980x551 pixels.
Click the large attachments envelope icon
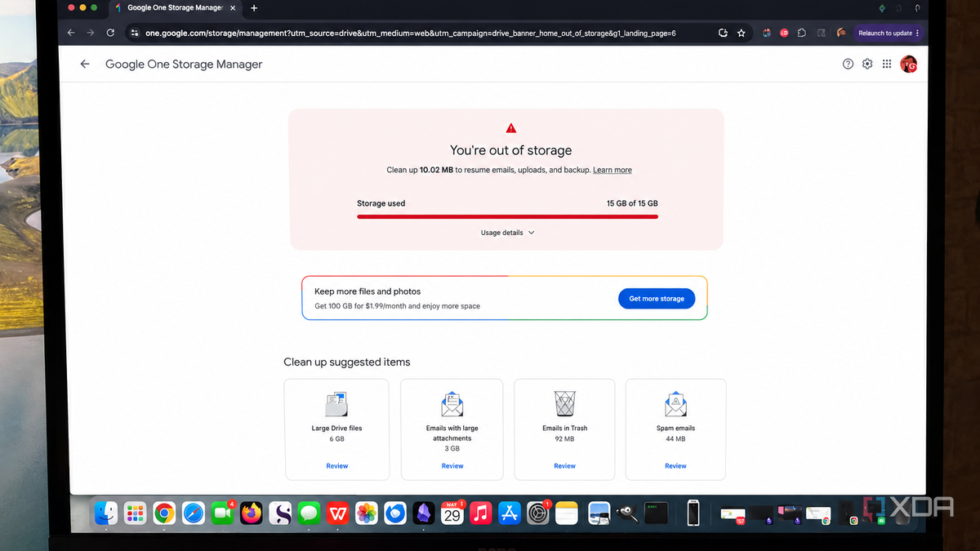point(452,404)
